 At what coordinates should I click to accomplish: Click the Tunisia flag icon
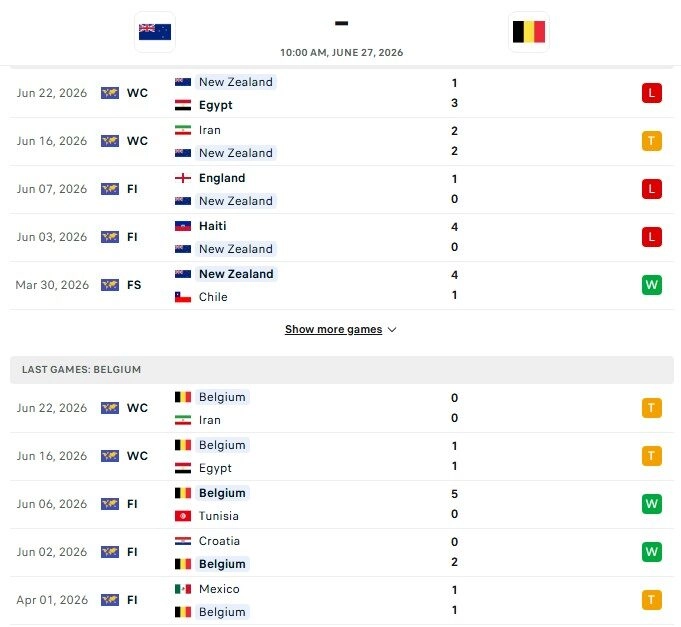coord(183,516)
